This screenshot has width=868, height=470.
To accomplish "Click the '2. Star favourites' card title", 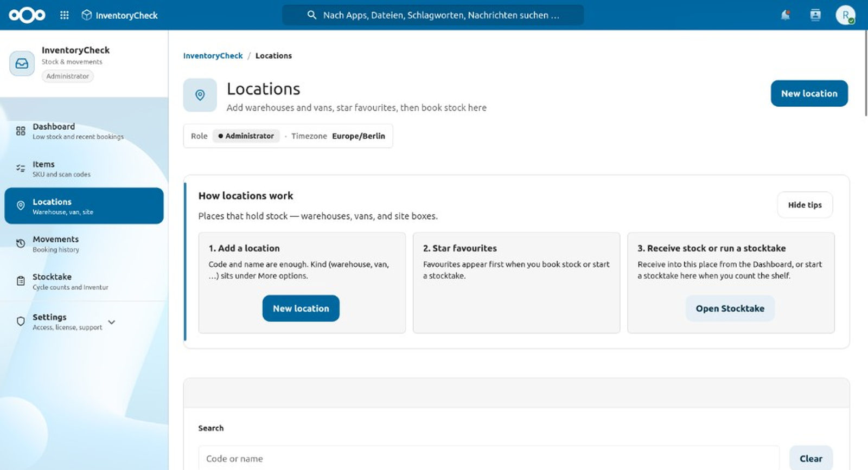I will pyautogui.click(x=460, y=248).
